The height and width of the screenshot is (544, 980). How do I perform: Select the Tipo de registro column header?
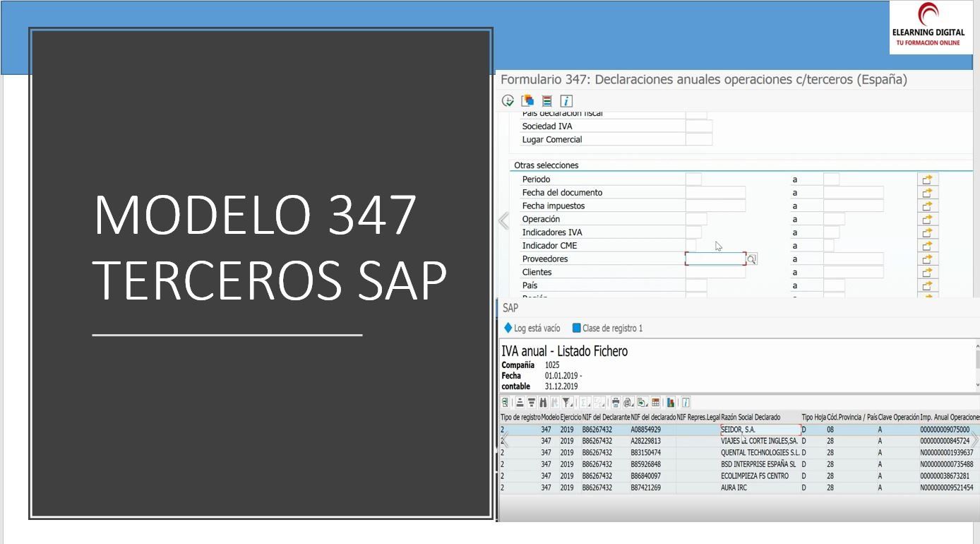click(x=520, y=418)
